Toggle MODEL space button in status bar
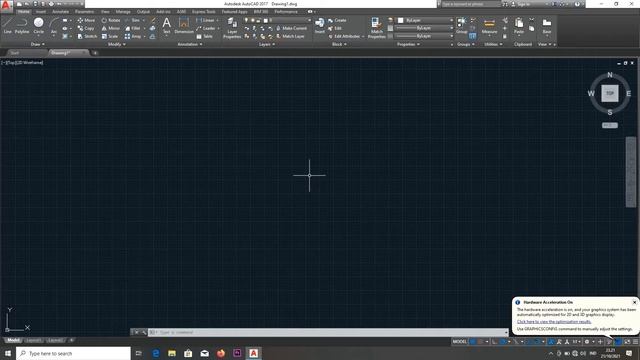Image resolution: width=640 pixels, height=360 pixels. coord(459,342)
